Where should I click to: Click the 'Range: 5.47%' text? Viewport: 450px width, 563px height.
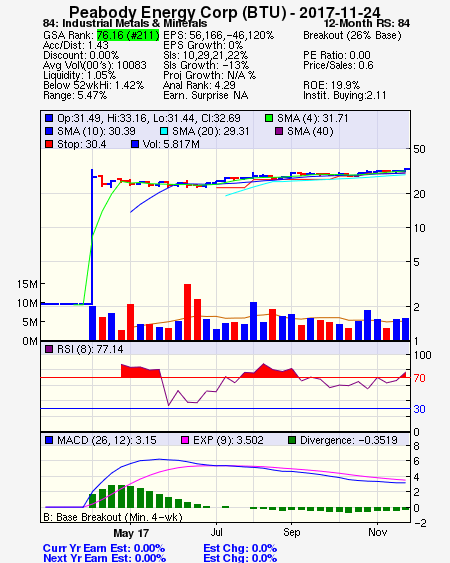tap(75, 96)
